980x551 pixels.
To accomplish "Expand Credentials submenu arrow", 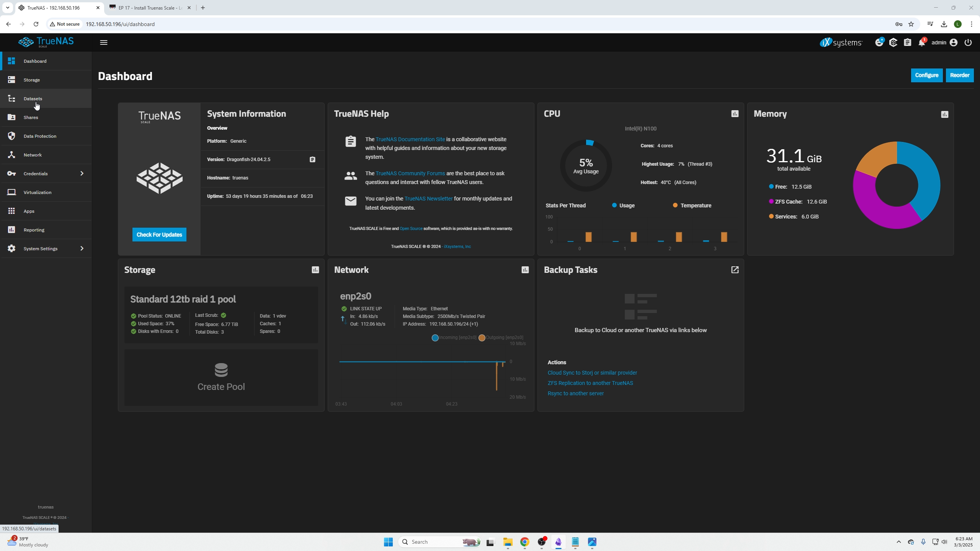I will point(82,173).
